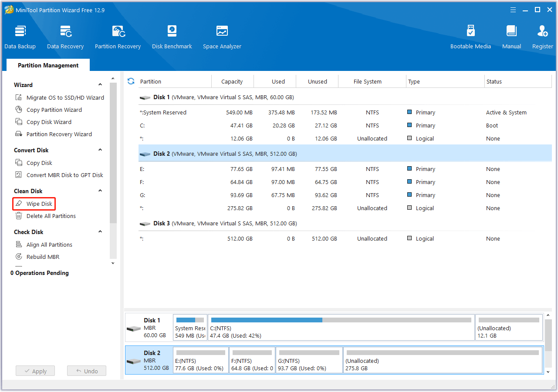Click the Migrate OS to SSD/HD Wizard icon
This screenshot has width=558, height=392.
coord(19,97)
